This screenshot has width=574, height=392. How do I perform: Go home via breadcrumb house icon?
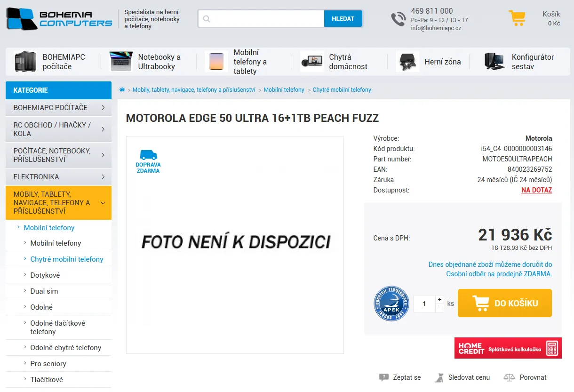122,89
